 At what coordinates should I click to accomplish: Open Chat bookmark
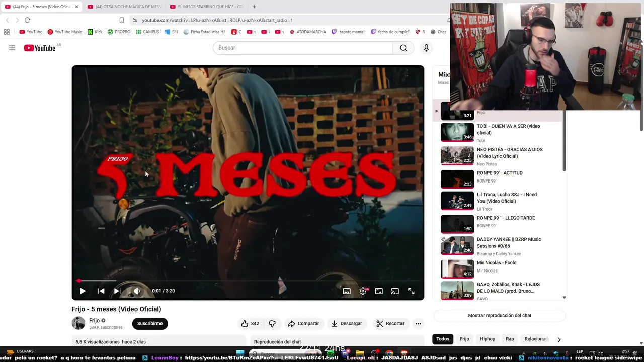coord(438,32)
